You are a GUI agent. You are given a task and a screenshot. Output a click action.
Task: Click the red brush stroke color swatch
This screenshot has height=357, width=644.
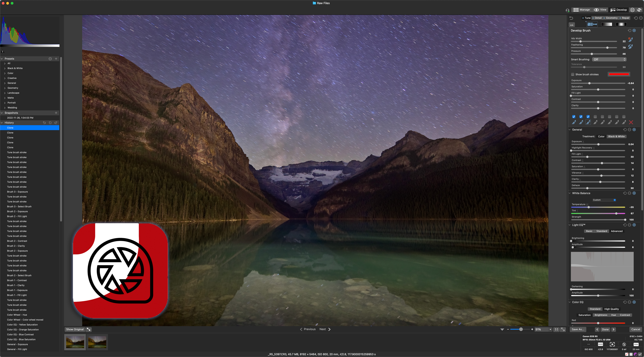pyautogui.click(x=619, y=74)
